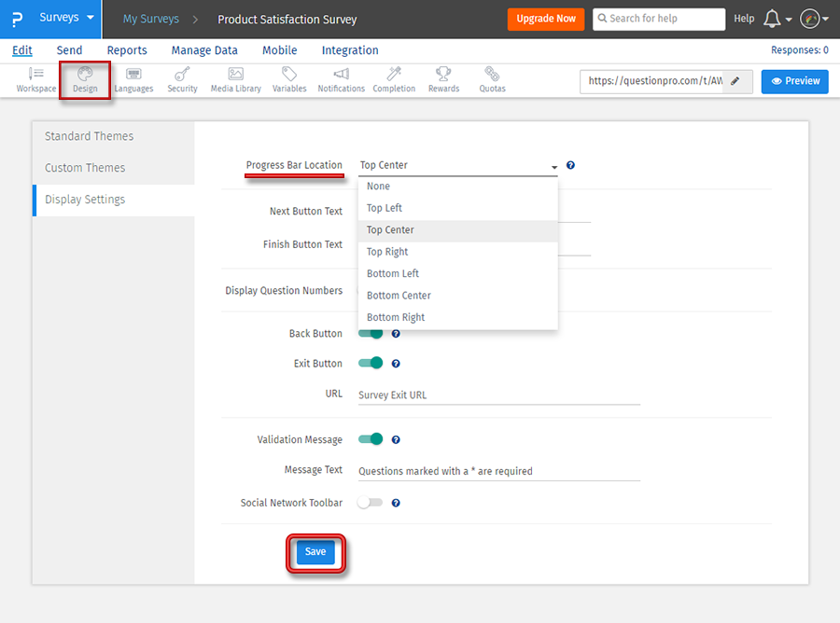The height and width of the screenshot is (623, 840).
Task: Expand the Surveys product dropdown
Action: tap(66, 18)
